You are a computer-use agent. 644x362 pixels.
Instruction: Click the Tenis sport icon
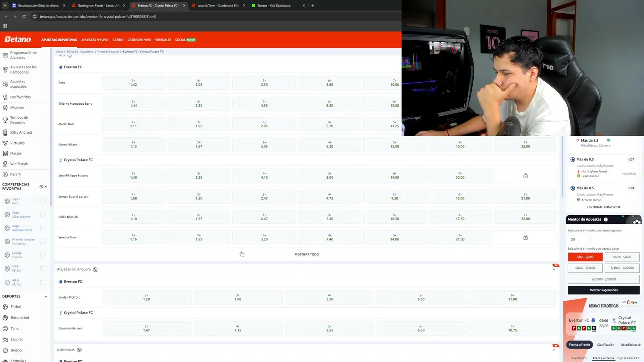tap(5, 328)
